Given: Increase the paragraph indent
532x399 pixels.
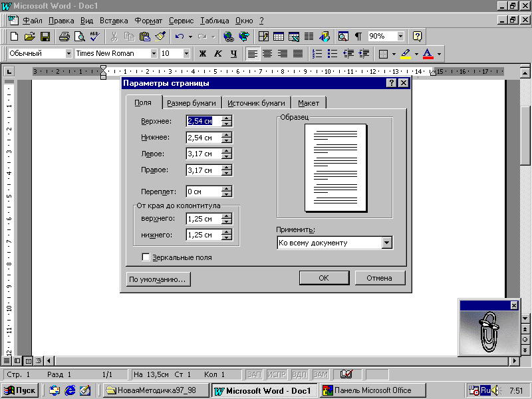Looking at the screenshot, I should 364,54.
